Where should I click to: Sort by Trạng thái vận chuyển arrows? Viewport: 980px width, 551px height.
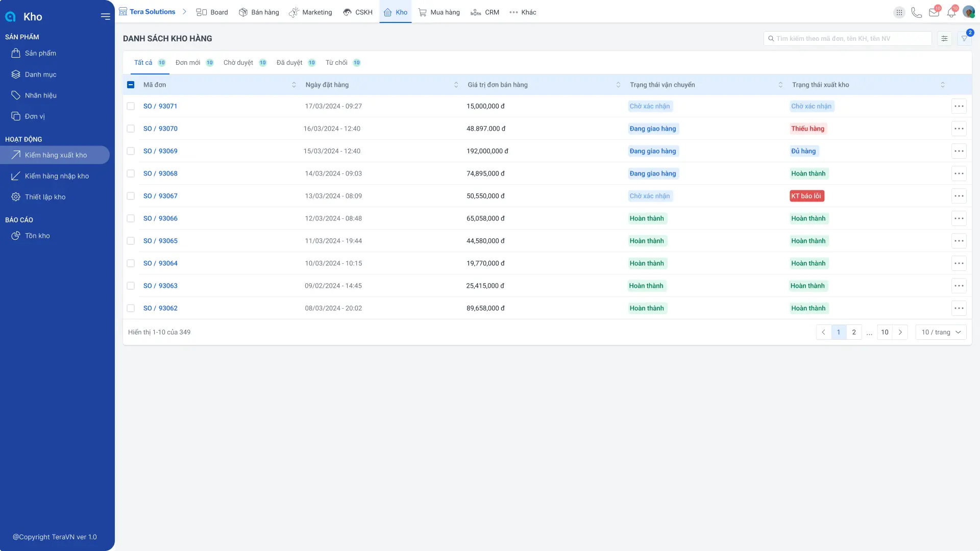[780, 85]
